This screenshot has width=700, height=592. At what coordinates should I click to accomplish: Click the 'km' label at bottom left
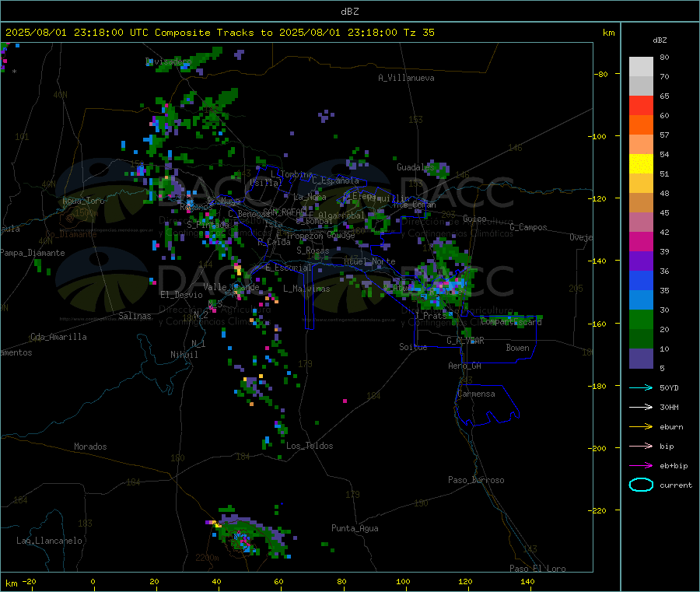click(x=12, y=583)
